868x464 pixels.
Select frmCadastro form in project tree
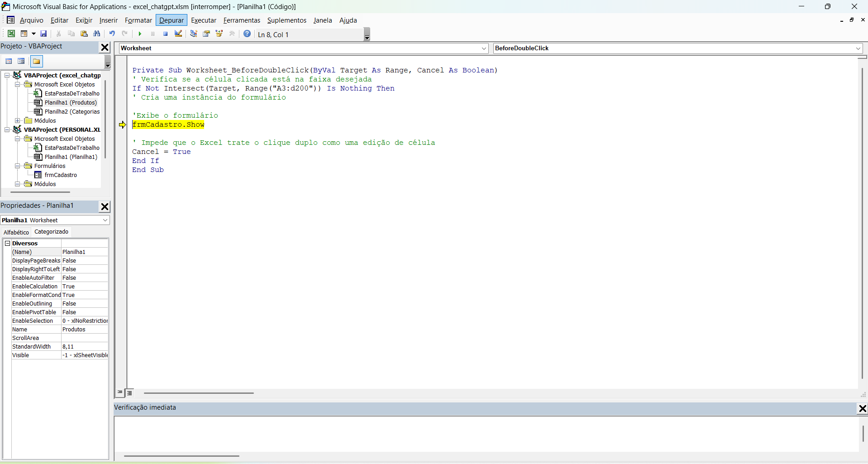click(61, 175)
